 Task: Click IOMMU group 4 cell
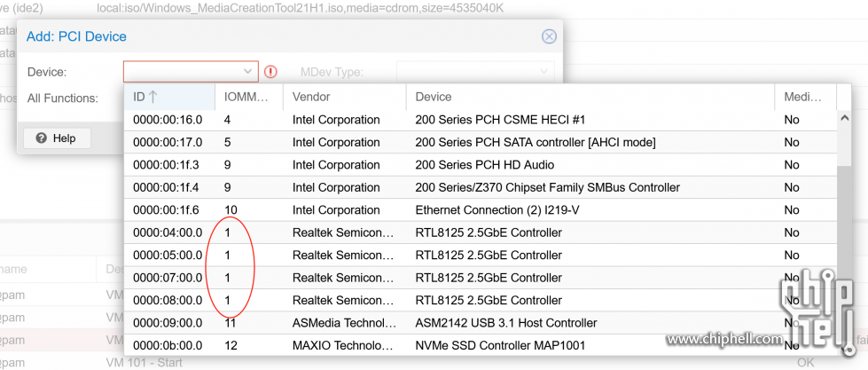coord(249,120)
